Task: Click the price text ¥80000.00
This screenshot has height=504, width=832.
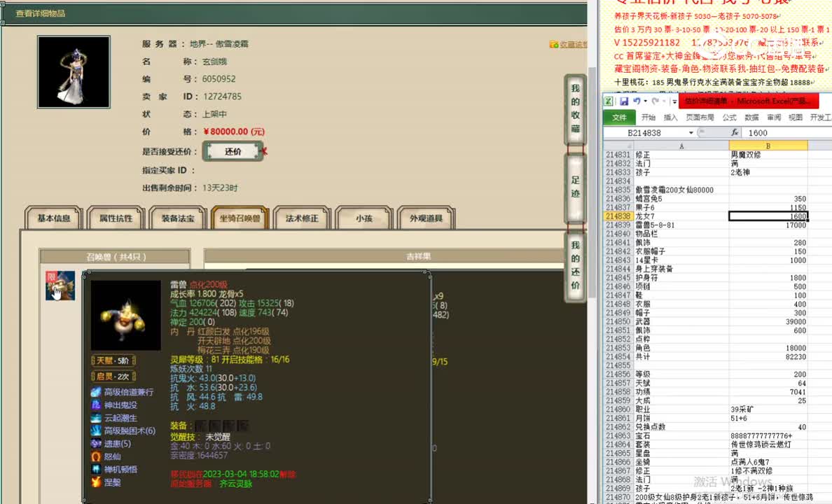Action: tap(234, 132)
